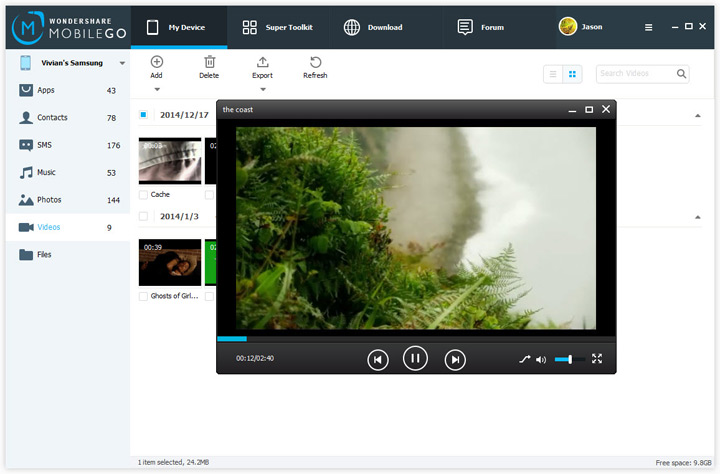
Task: Open the hamburger menu in the title bar
Action: point(648,28)
